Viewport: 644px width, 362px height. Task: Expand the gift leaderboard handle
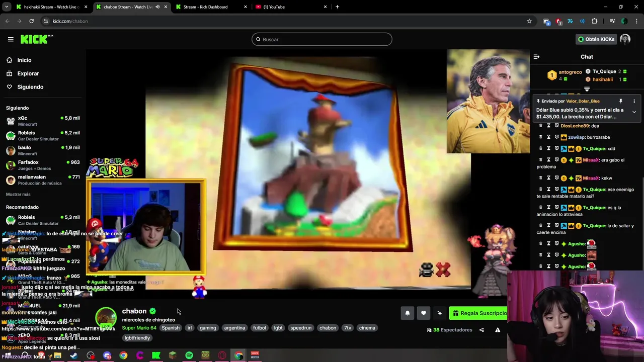(x=587, y=89)
